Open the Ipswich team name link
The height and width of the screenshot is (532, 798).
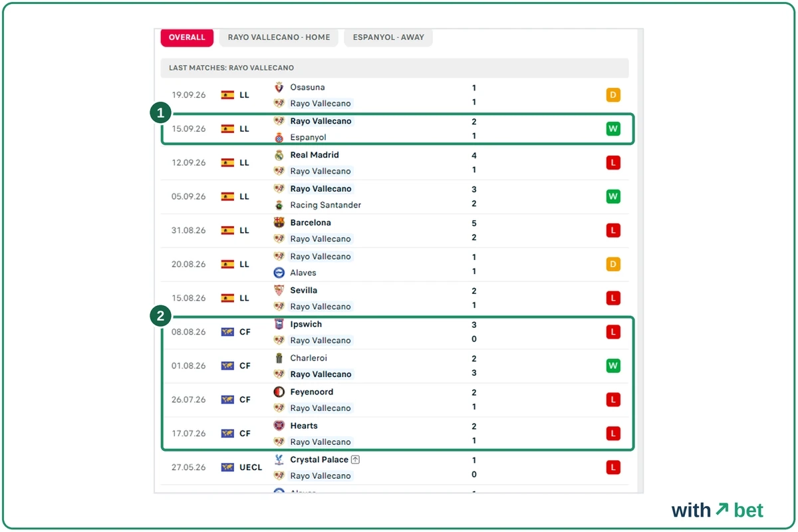pyautogui.click(x=306, y=325)
